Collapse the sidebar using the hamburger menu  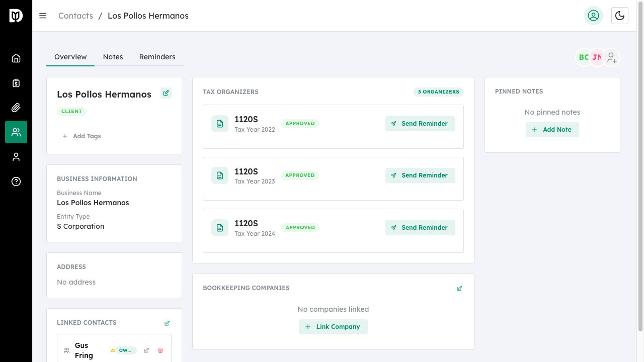point(43,16)
